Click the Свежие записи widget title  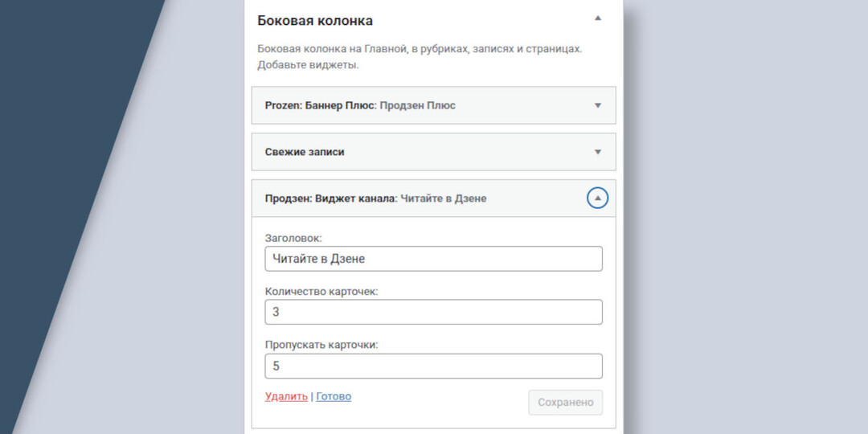(305, 152)
